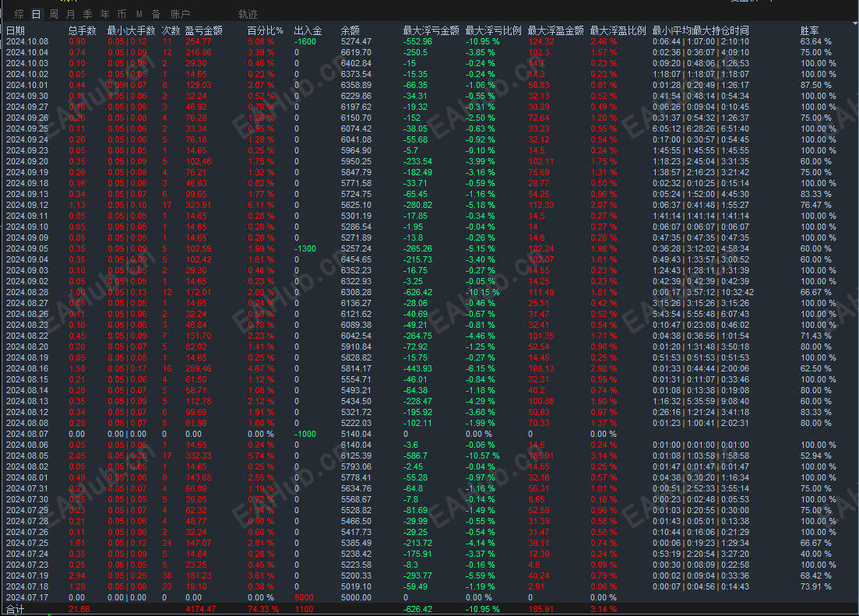
Task: Click profit 259.46 on 2024.08.16
Action: tap(199, 369)
